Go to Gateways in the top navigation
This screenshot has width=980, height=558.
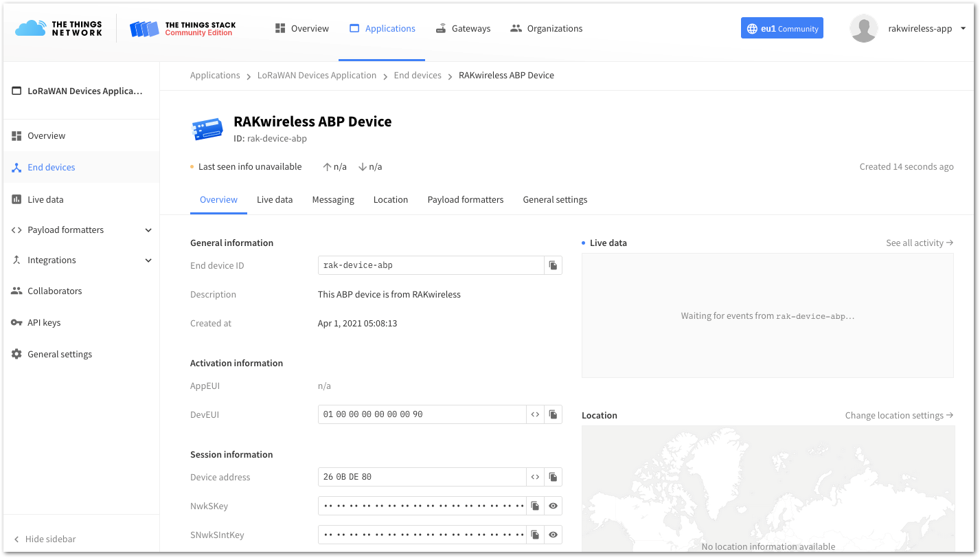[463, 28]
